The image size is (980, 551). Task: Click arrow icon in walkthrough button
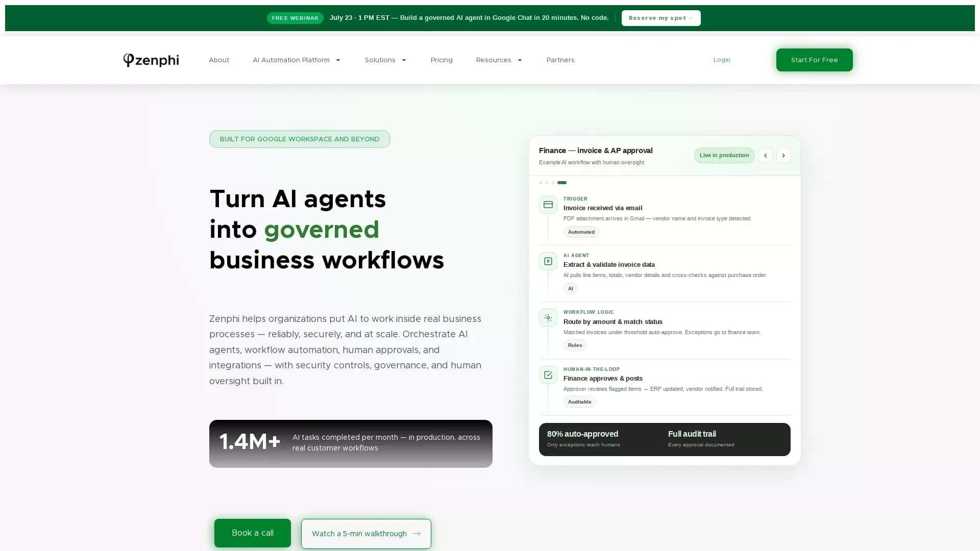point(416,534)
